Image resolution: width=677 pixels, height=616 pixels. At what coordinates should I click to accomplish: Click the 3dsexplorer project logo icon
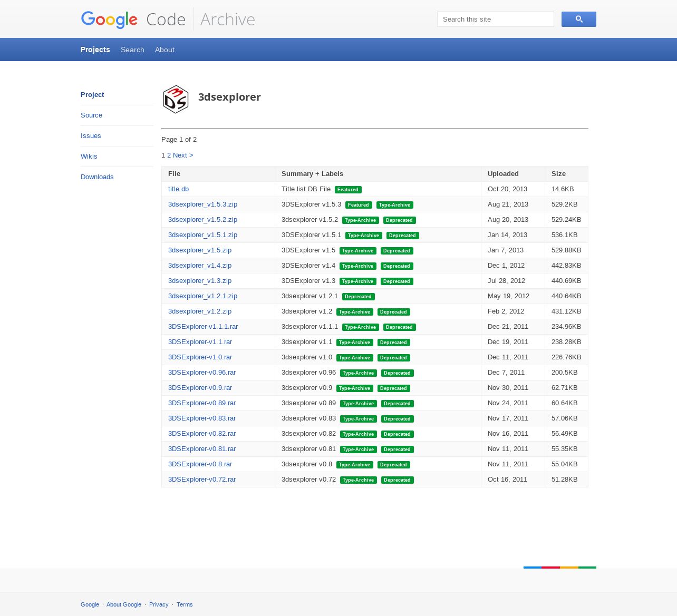click(x=176, y=99)
